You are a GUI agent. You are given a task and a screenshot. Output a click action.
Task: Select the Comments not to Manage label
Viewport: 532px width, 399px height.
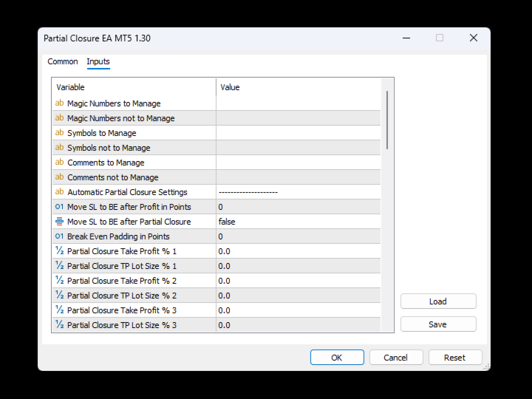tap(113, 177)
